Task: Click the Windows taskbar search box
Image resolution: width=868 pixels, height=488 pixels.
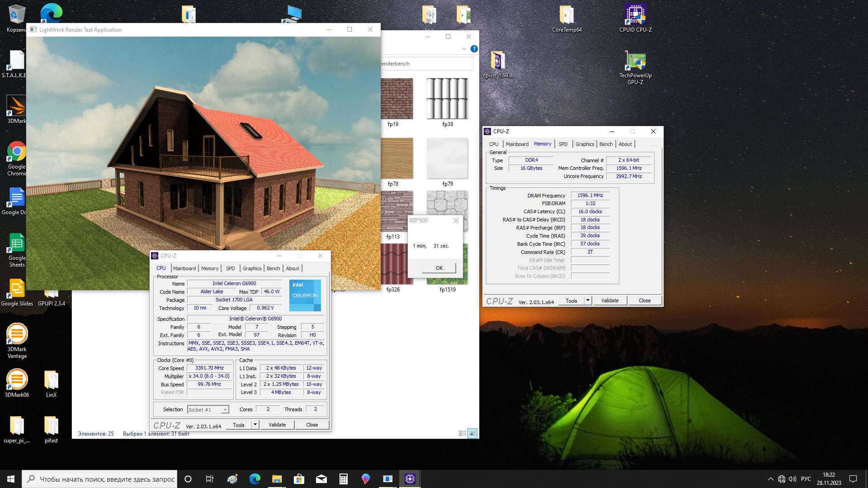Action: coord(99,479)
